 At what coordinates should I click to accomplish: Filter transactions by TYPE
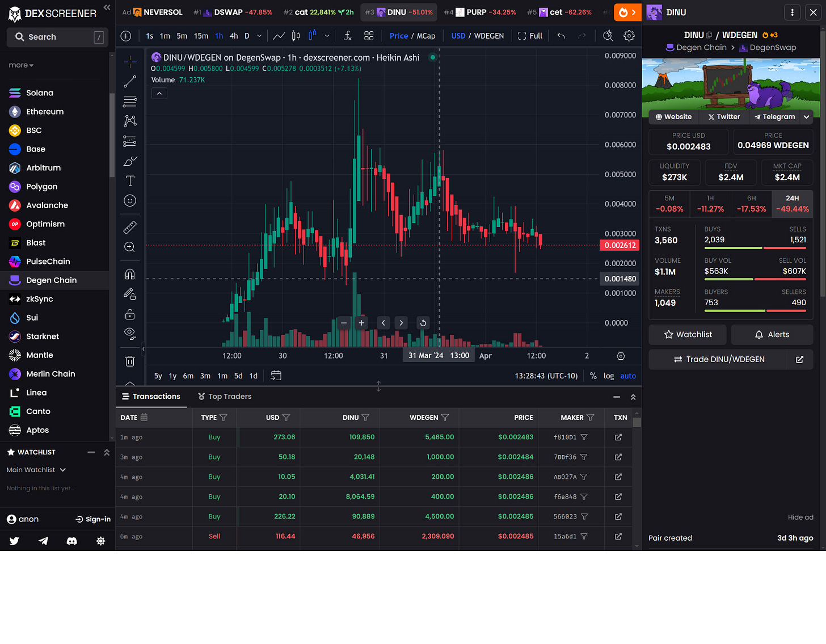(x=223, y=418)
